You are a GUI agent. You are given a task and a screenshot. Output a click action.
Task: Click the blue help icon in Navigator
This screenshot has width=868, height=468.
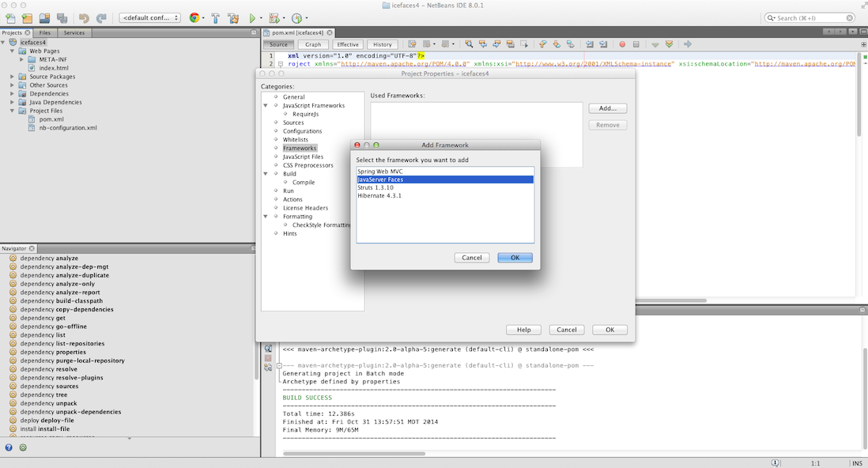pyautogui.click(x=9, y=447)
